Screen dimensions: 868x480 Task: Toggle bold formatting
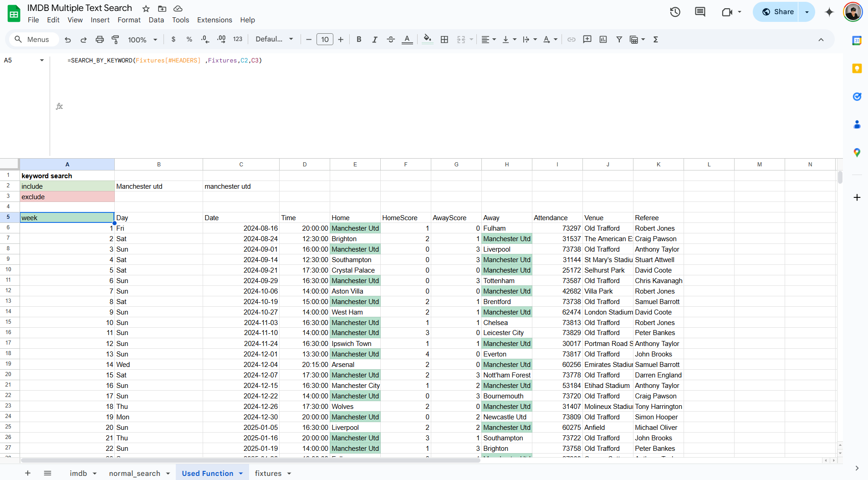click(359, 40)
